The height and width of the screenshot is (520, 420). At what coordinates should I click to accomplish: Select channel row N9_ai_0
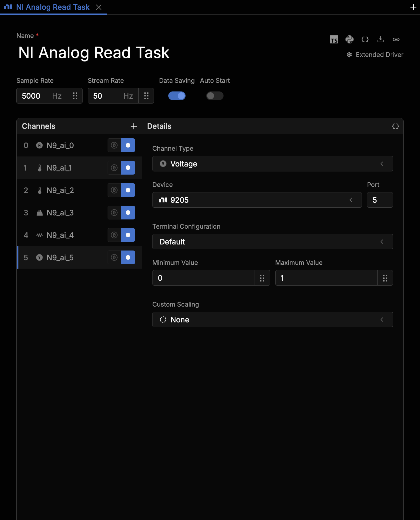79,145
